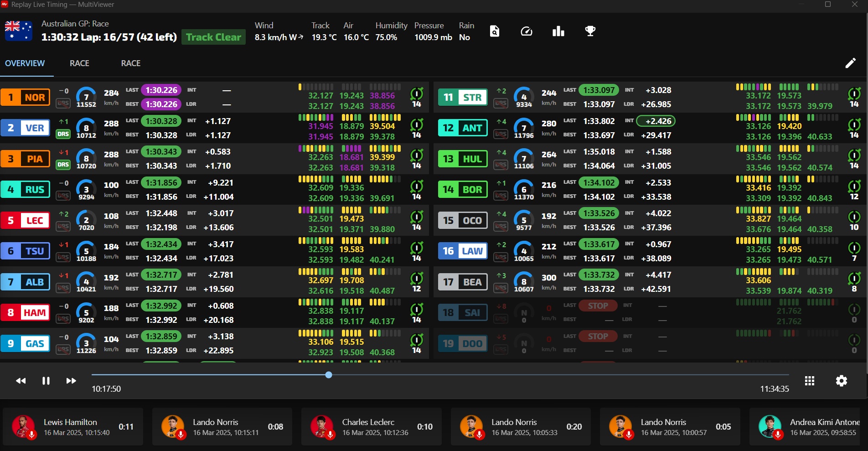Click Verstappen's last lap 1:30.328
The width and height of the screenshot is (868, 451).
(x=161, y=121)
